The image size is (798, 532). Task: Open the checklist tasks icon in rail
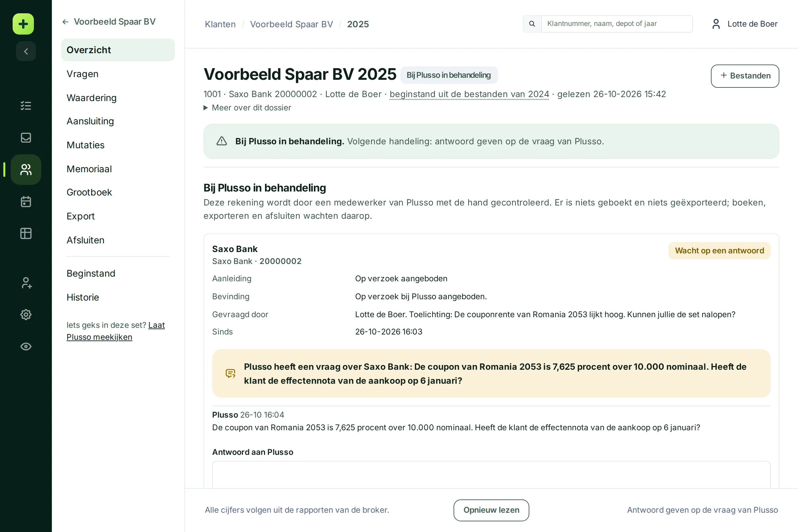[26, 106]
